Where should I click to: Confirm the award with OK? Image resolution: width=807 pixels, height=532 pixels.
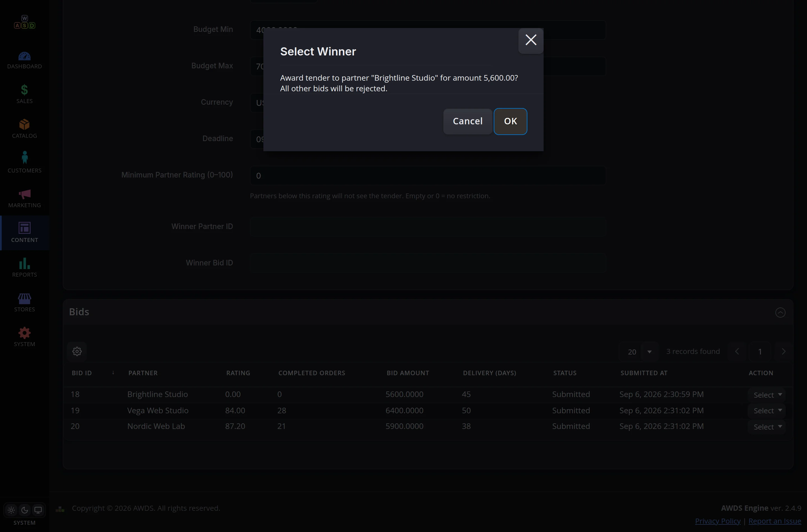pyautogui.click(x=510, y=121)
